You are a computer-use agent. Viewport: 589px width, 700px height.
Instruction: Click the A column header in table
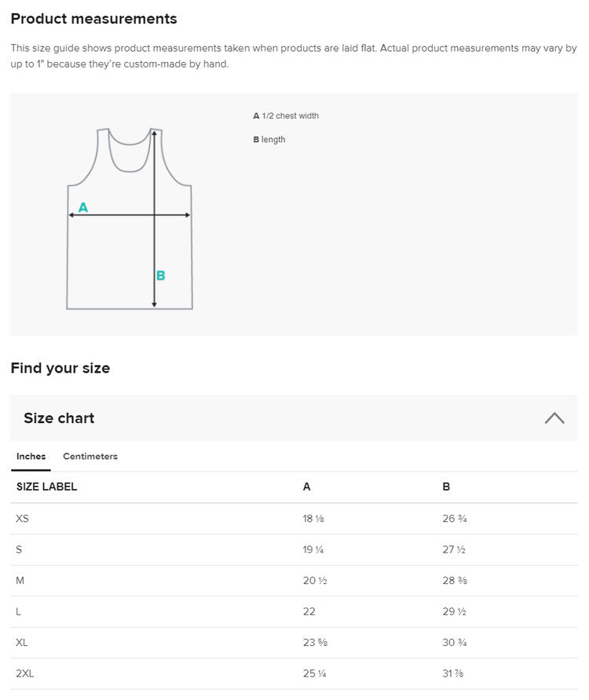(x=307, y=487)
